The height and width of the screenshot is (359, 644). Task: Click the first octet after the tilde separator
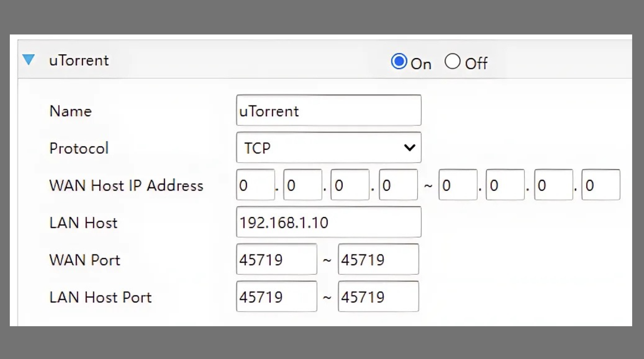click(x=457, y=185)
